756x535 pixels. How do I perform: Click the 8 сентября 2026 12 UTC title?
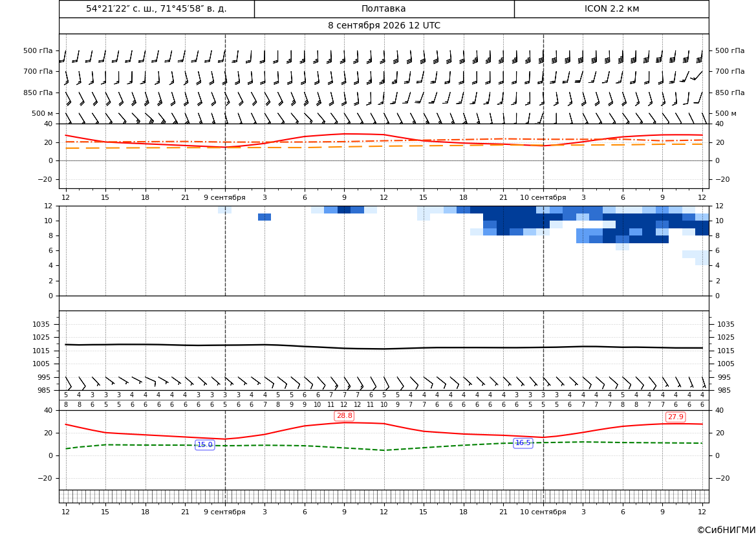[x=383, y=26]
